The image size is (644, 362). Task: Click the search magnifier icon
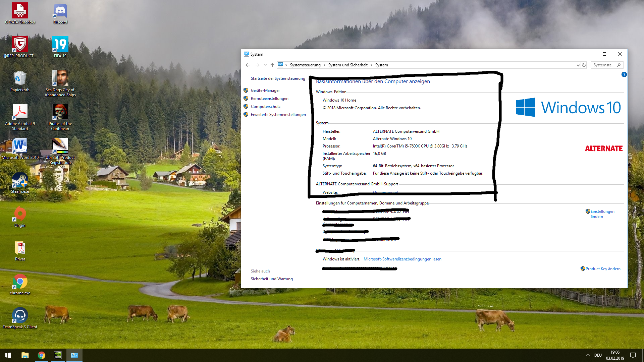pyautogui.click(x=619, y=65)
